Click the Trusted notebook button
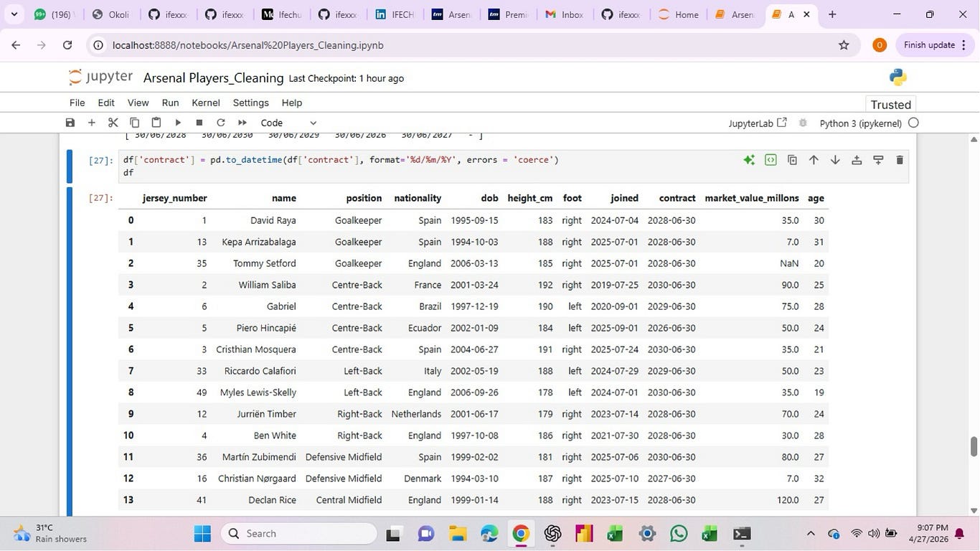The width and height of the screenshot is (980, 551). (890, 105)
